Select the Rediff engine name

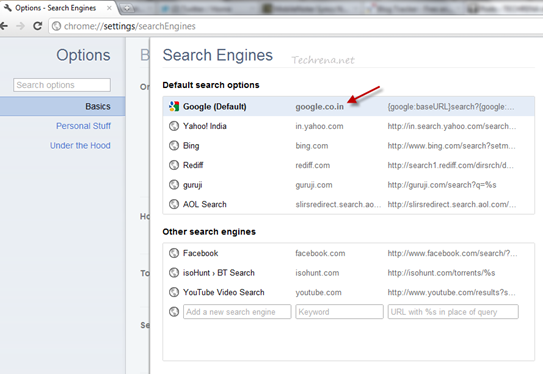[193, 165]
